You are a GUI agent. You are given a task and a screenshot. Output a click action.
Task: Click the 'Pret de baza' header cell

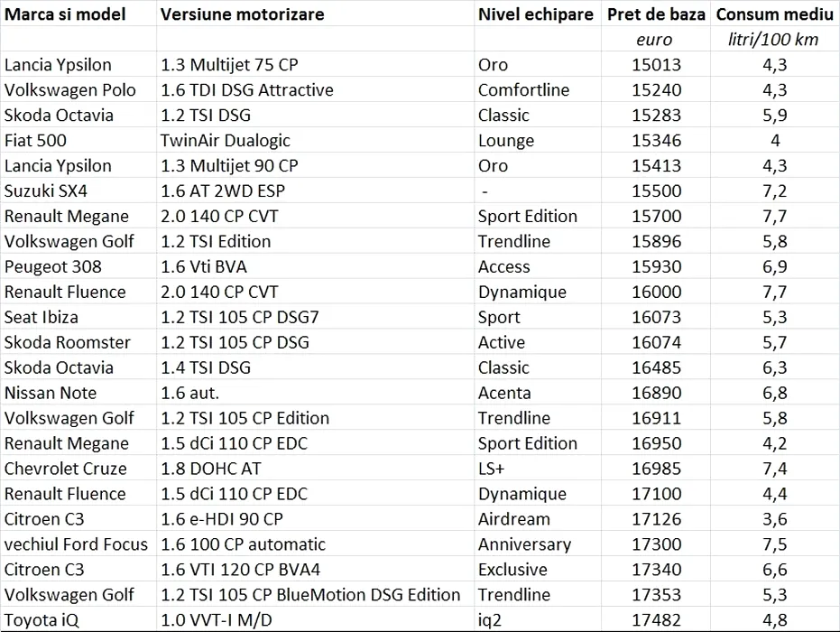point(656,14)
